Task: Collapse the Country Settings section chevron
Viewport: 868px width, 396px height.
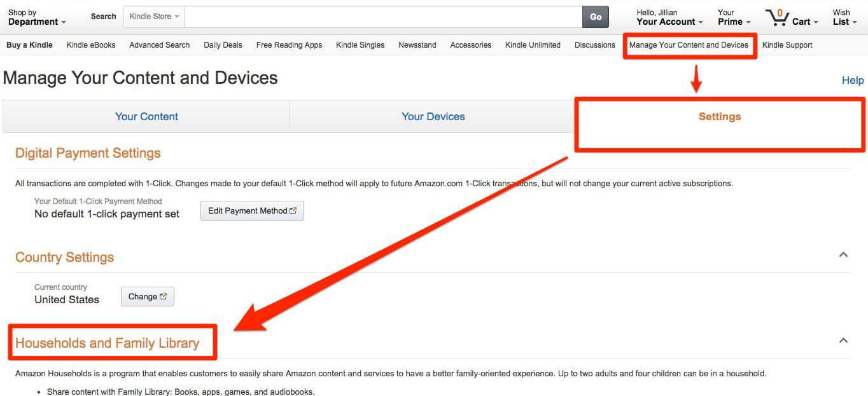Action: pos(843,255)
